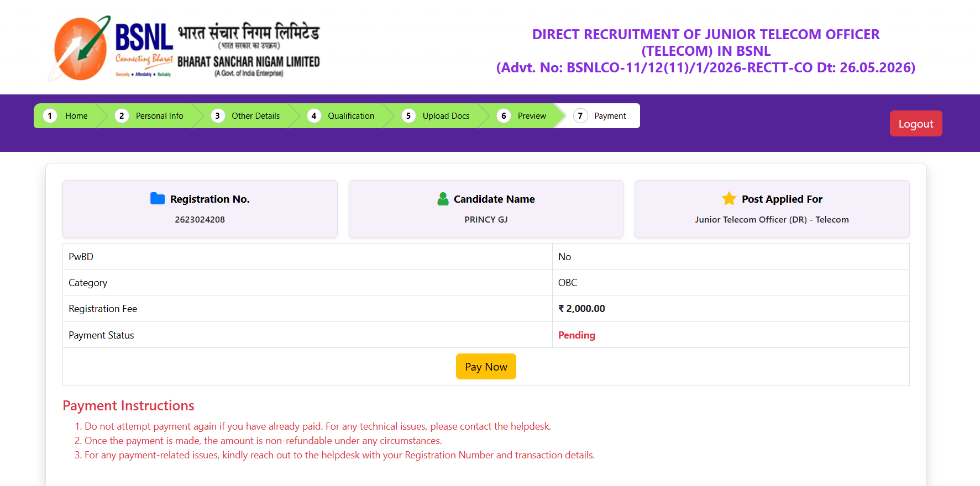
Task: Open the Other Details step
Action: [x=255, y=116]
